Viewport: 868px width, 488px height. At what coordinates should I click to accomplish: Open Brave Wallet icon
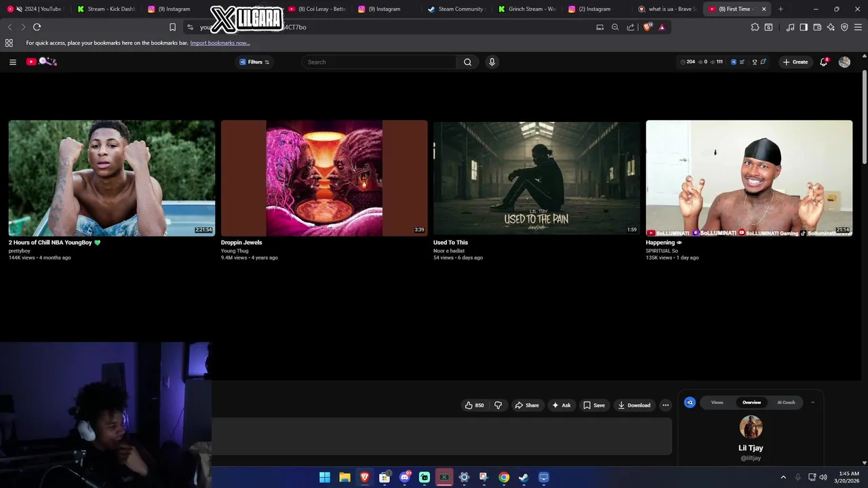817,27
